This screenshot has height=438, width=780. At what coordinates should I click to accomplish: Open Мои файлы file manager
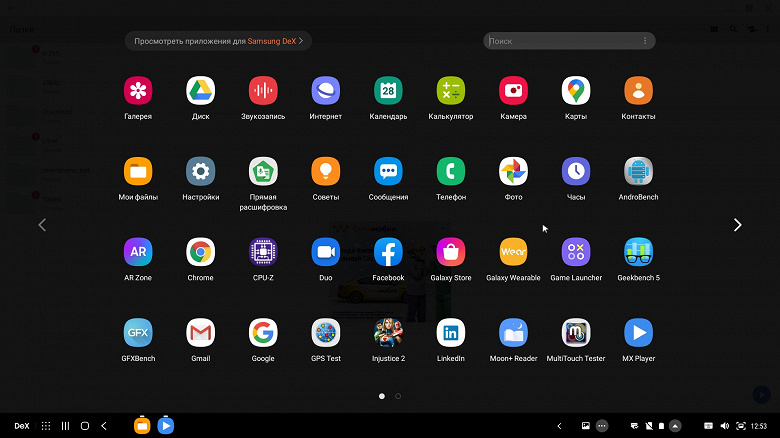point(138,171)
